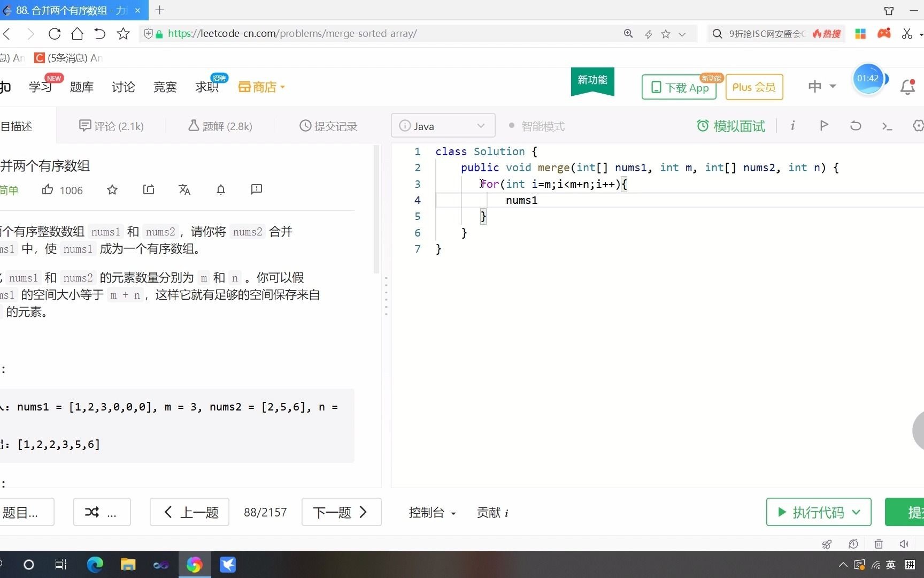Viewport: 924px width, 578px height.
Task: Report feedback with exclamation bubble icon
Action: click(x=257, y=189)
